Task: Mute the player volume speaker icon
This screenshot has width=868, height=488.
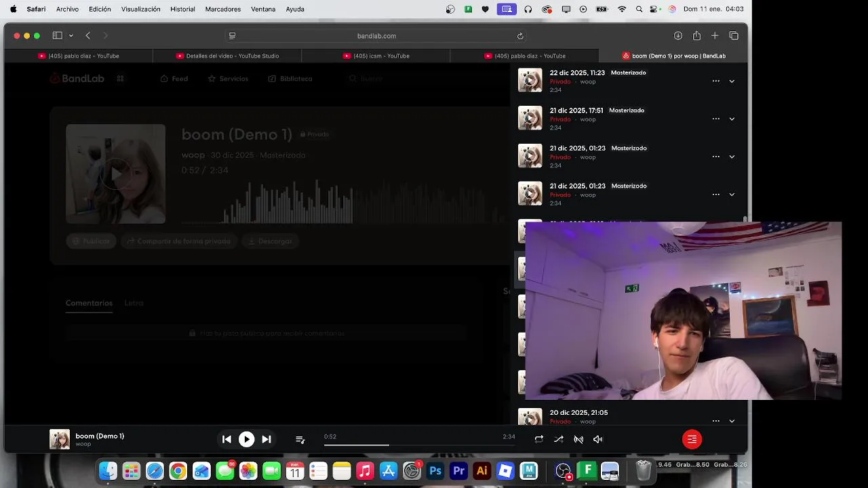Action: (598, 439)
